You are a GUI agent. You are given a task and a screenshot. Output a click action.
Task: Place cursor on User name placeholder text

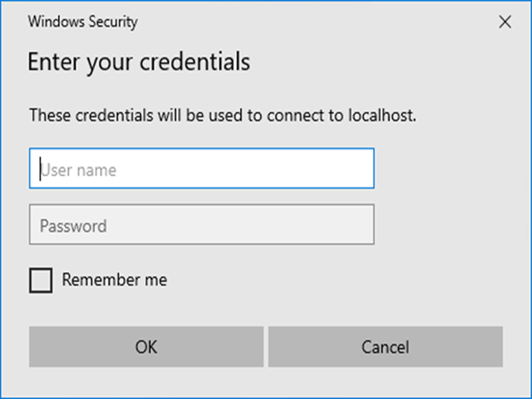point(78,170)
